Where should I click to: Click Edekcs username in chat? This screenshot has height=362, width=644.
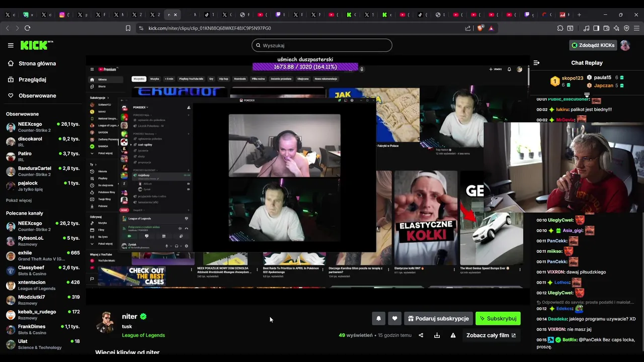[565, 308]
